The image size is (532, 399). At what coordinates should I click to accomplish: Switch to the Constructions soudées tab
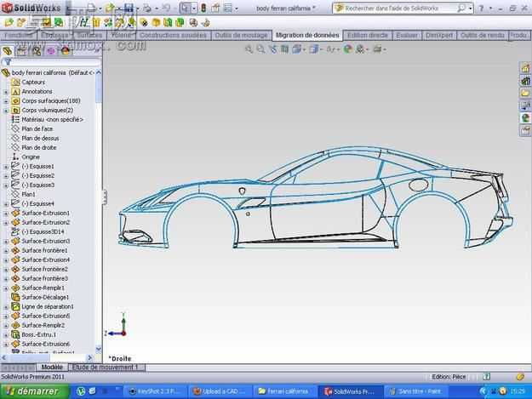[173, 35]
